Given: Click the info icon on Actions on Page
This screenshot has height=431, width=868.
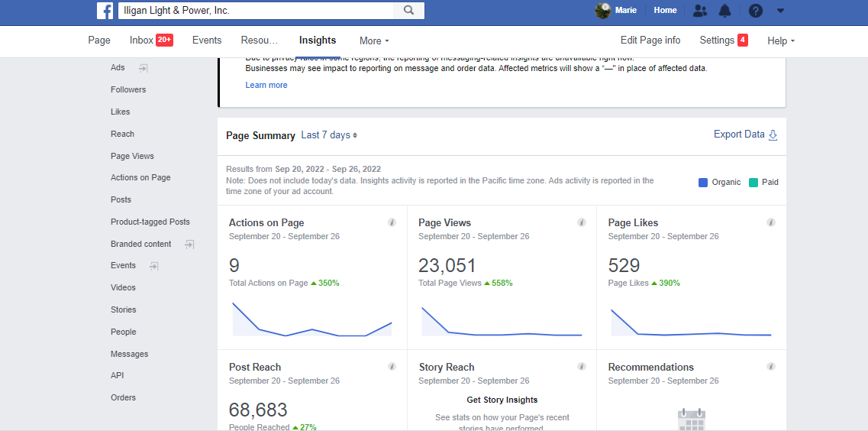Looking at the screenshot, I should pos(392,222).
